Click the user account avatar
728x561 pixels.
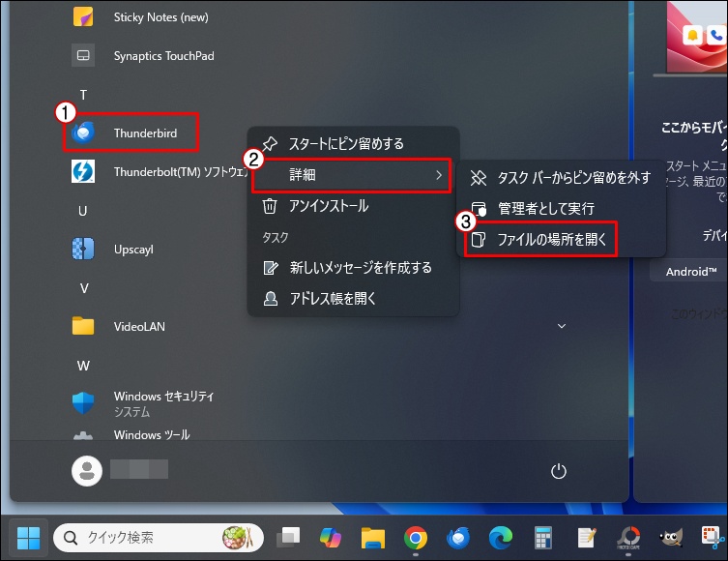coord(87,471)
